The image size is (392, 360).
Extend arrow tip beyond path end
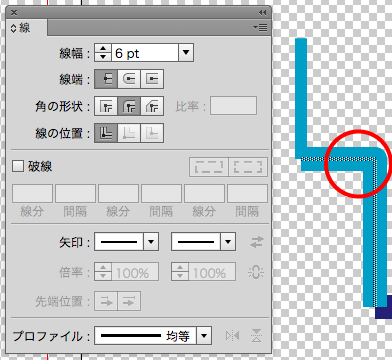106,301
